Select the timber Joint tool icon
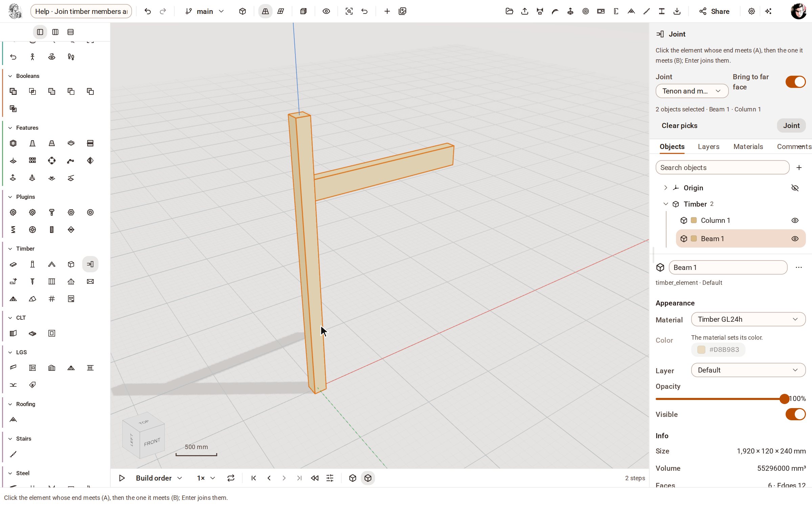 [x=90, y=264]
